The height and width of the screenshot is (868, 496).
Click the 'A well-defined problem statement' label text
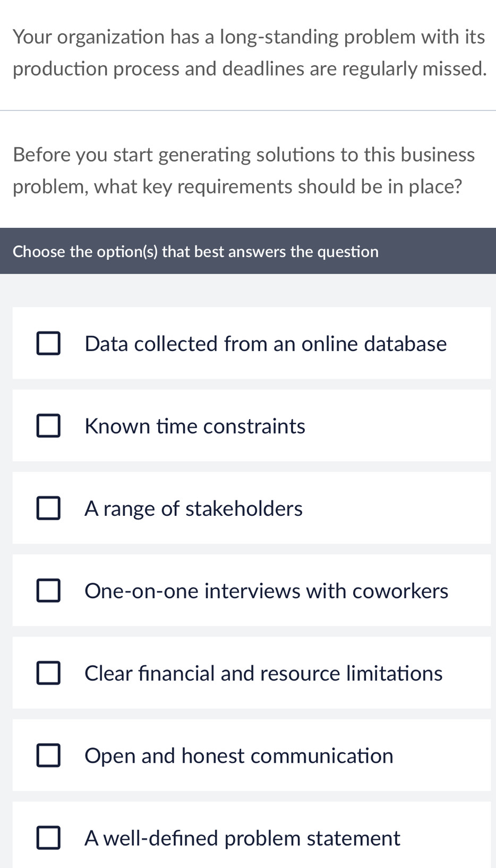(242, 838)
